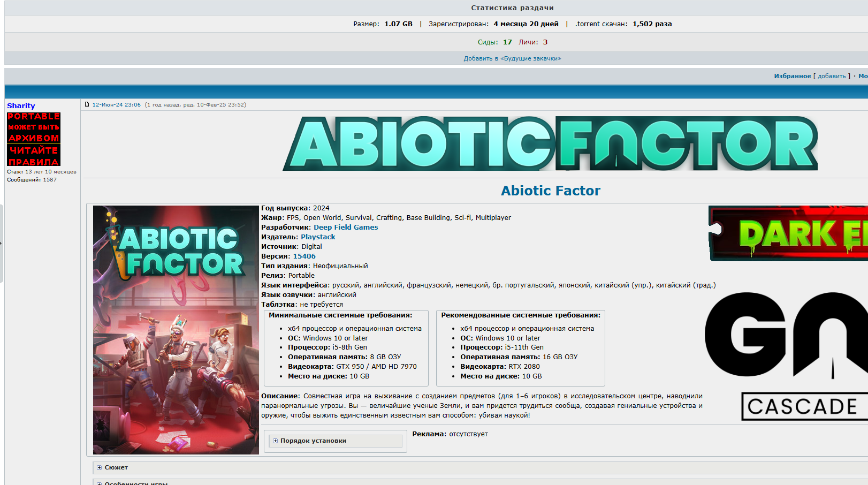
Task: Click the Жанр line listing FPS, Open World
Action: pos(386,218)
